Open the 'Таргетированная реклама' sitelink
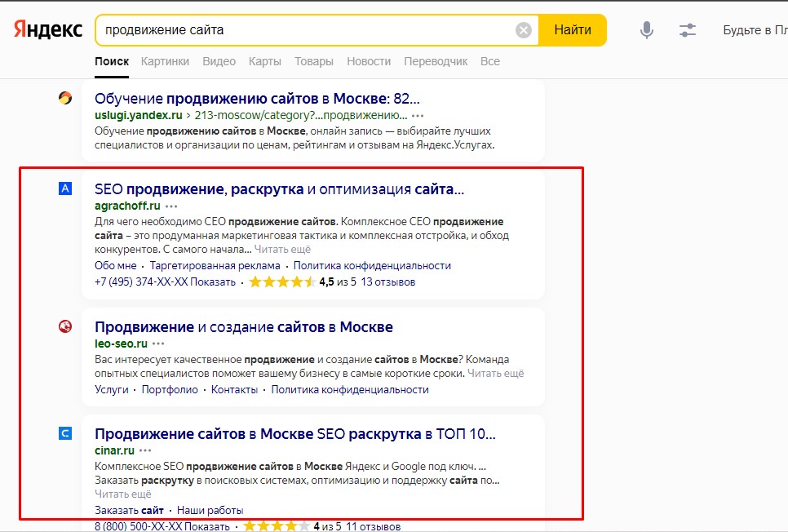 point(215,265)
